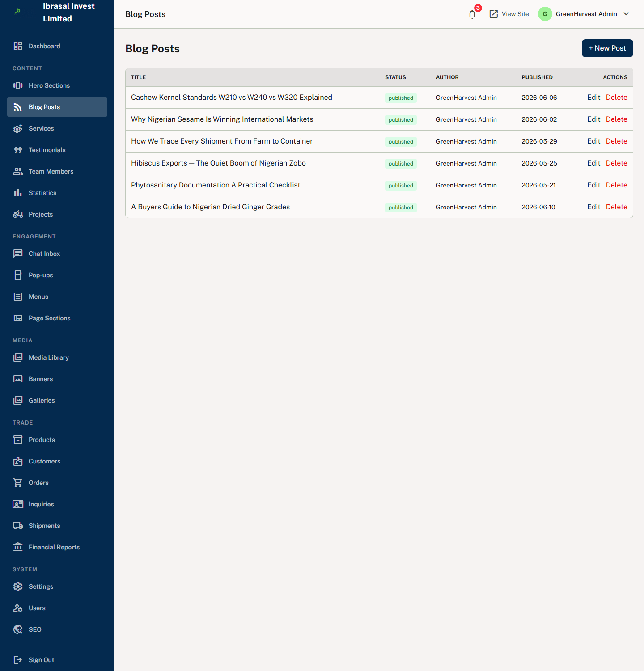644x671 pixels.
Task: Click the Shipments truck icon
Action: tap(18, 526)
